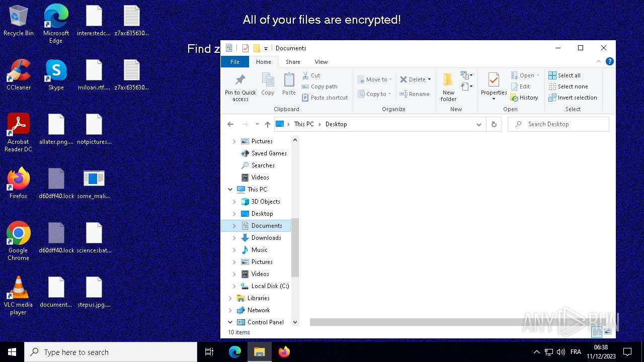This screenshot has width=644, height=362.
Task: Open the Windows Start menu
Action: [x=12, y=352]
